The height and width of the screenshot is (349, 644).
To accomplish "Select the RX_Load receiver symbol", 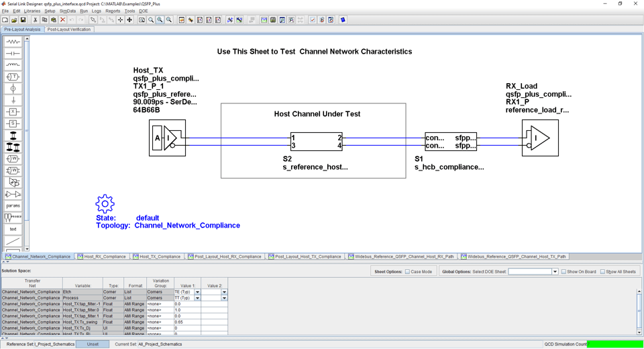I will coord(540,138).
